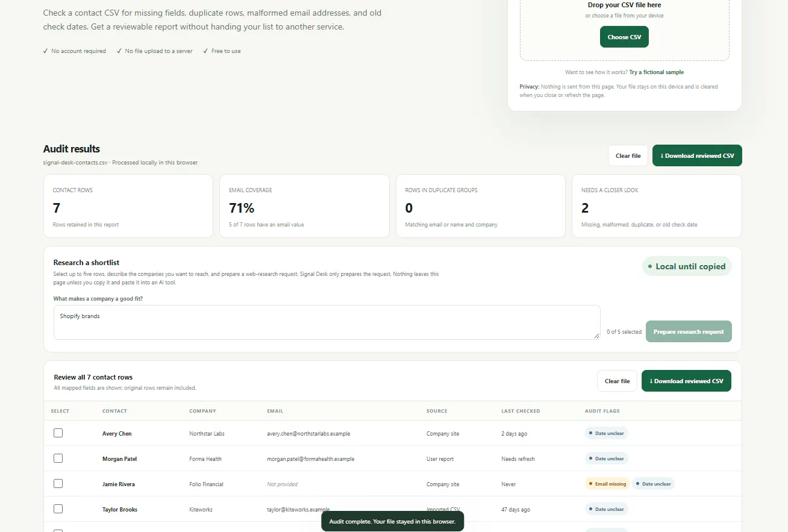The width and height of the screenshot is (788, 532).
Task: Click the 47 days ago cell
Action: [x=516, y=510]
